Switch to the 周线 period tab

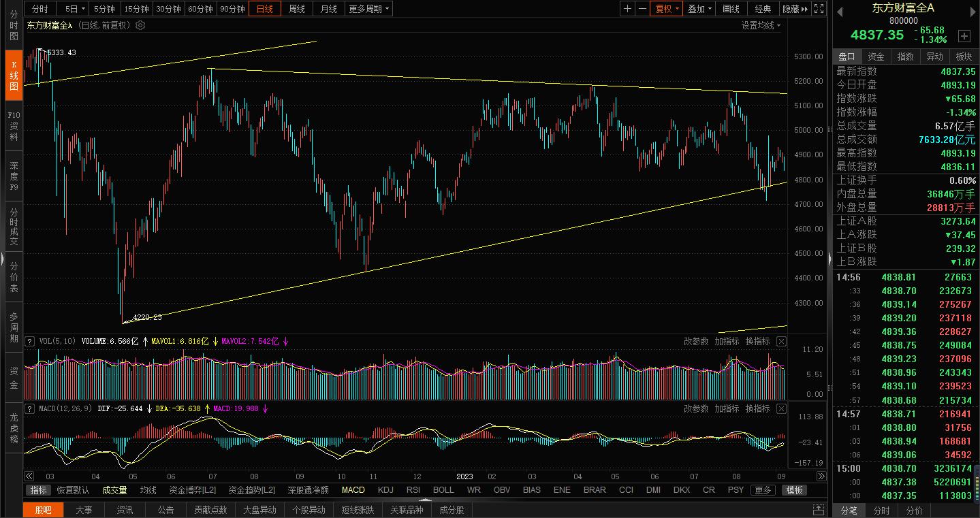click(296, 9)
